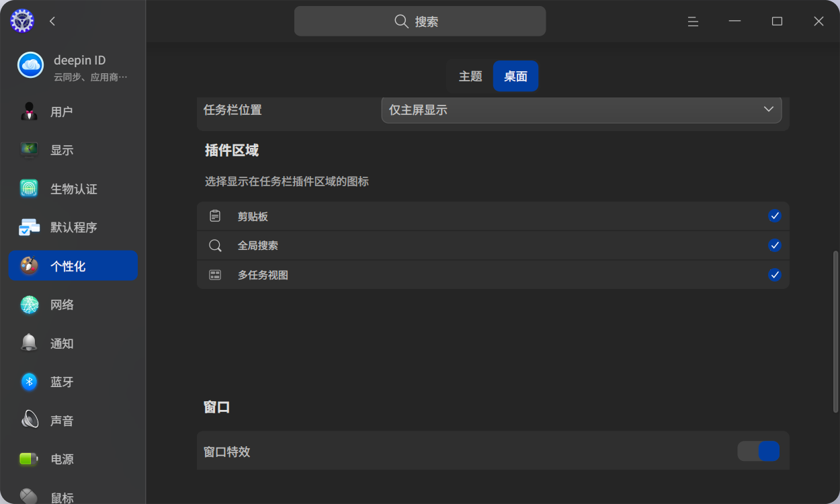Uncheck the 多任务视图 plugin checkbox
Screen dimensions: 840x504
coord(775,274)
